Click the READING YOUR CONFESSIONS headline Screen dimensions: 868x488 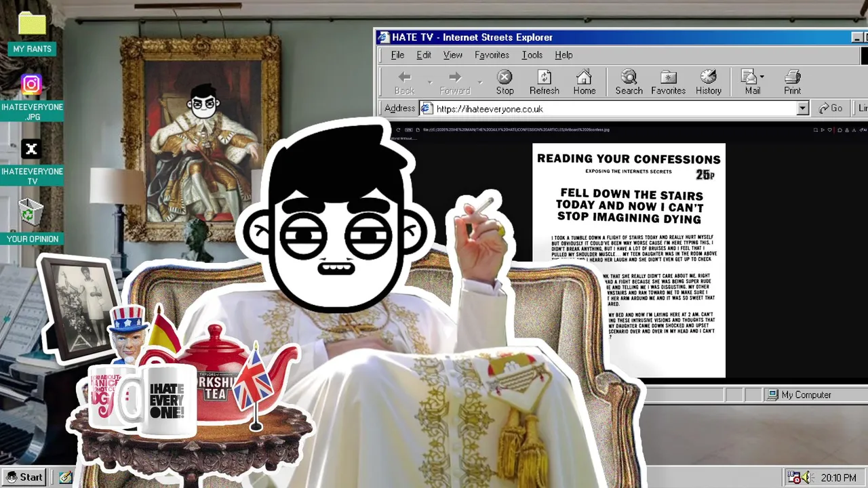point(629,159)
